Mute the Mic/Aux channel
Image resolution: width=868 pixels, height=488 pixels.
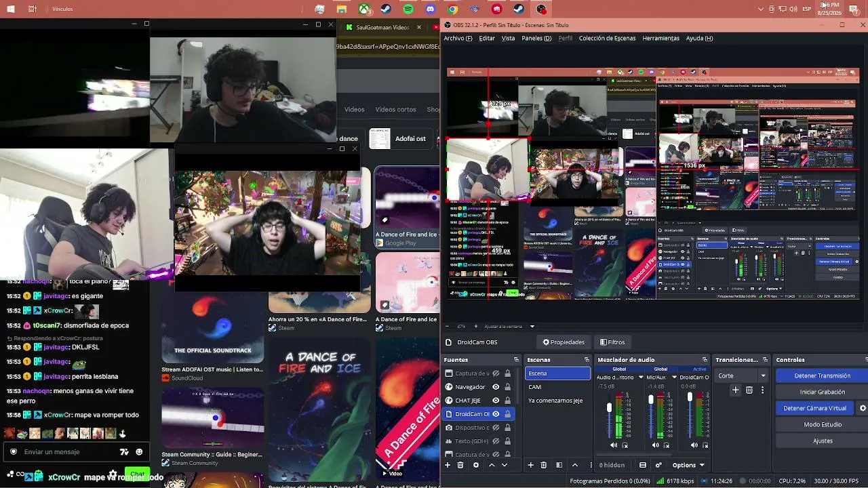(655, 445)
